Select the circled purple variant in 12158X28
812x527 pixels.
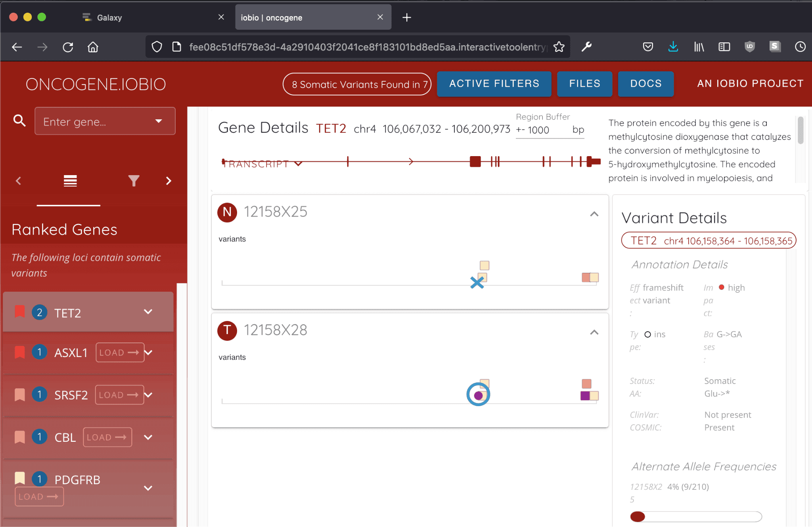(x=478, y=395)
